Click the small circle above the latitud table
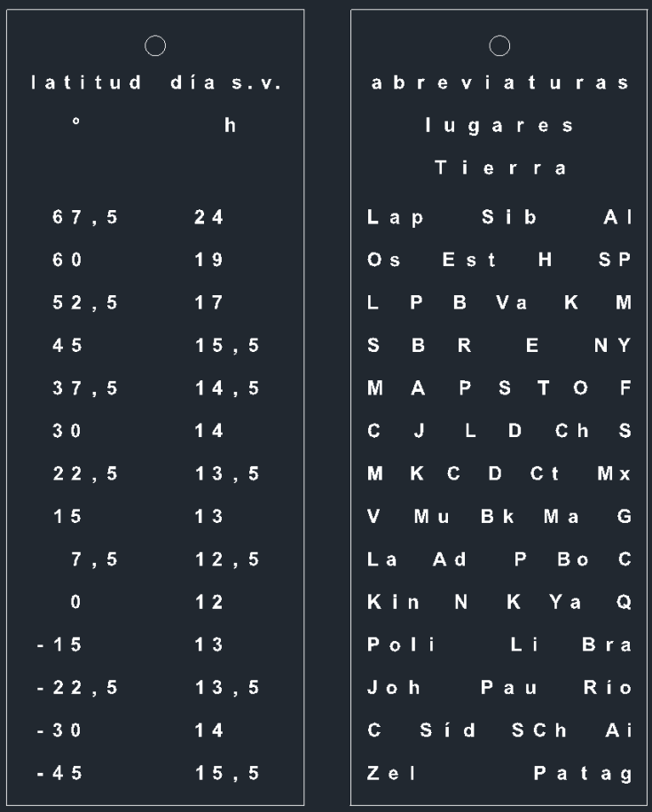 [x=154, y=44]
